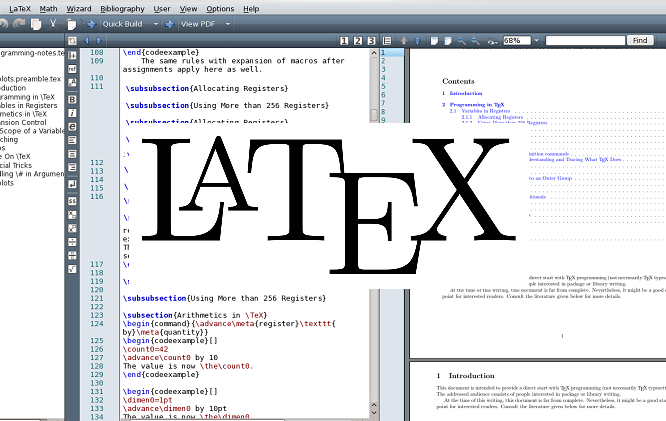Select page 1 in PDF page list

pos(392,53)
